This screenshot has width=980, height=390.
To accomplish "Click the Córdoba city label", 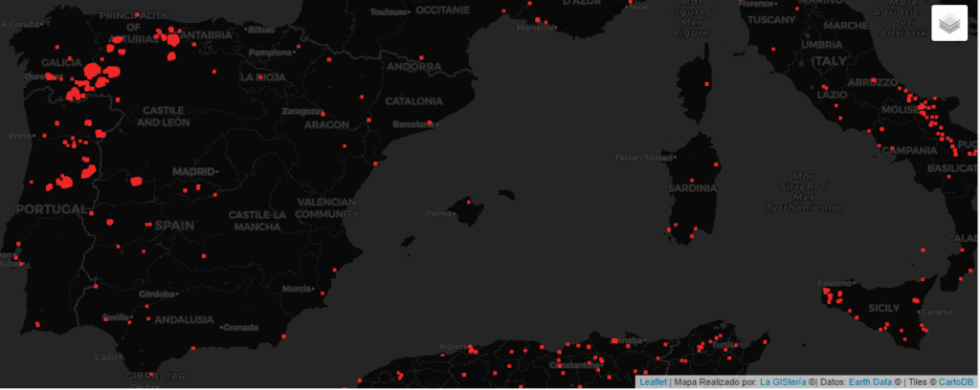I will 157,293.
